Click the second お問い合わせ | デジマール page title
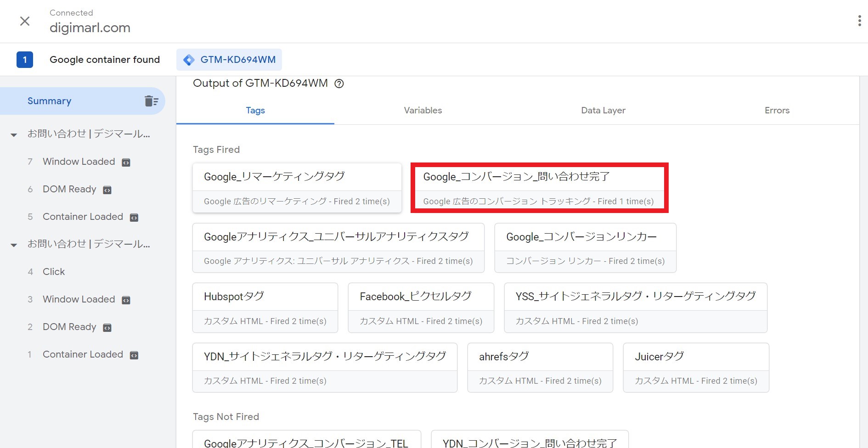 (x=89, y=244)
